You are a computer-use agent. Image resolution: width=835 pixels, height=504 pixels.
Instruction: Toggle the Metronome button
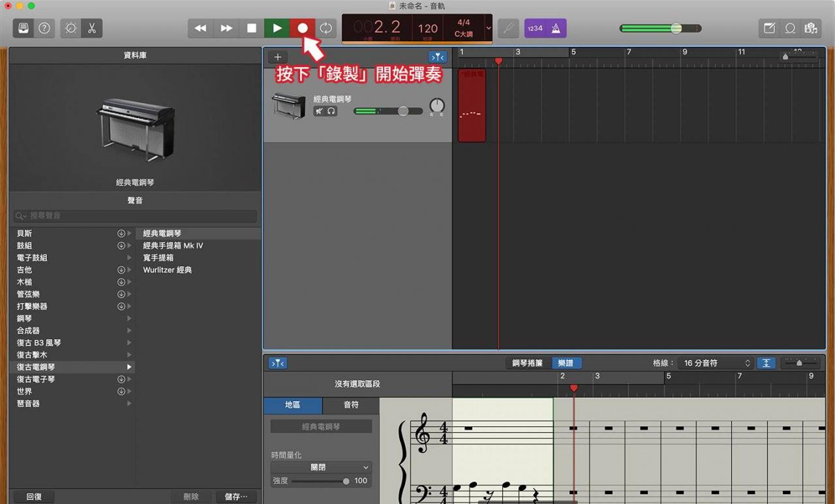click(x=556, y=28)
